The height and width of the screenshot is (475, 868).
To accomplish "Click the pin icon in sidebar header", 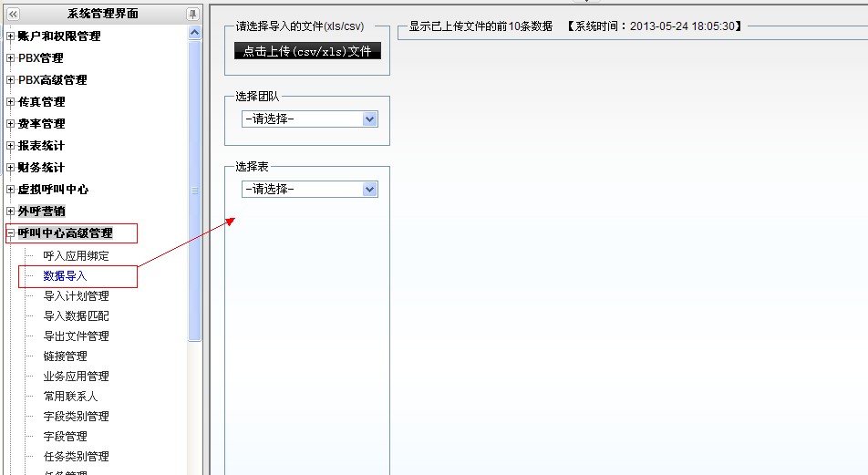I will click(x=192, y=14).
